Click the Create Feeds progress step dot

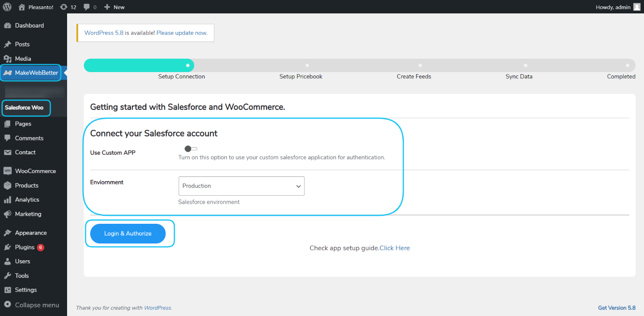click(420, 65)
